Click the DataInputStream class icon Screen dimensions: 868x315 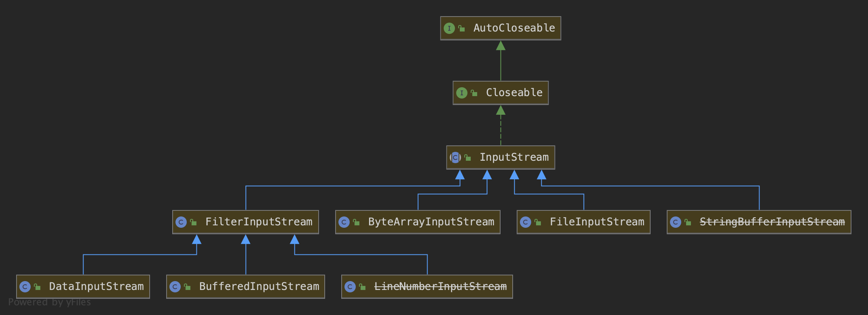[25, 287]
